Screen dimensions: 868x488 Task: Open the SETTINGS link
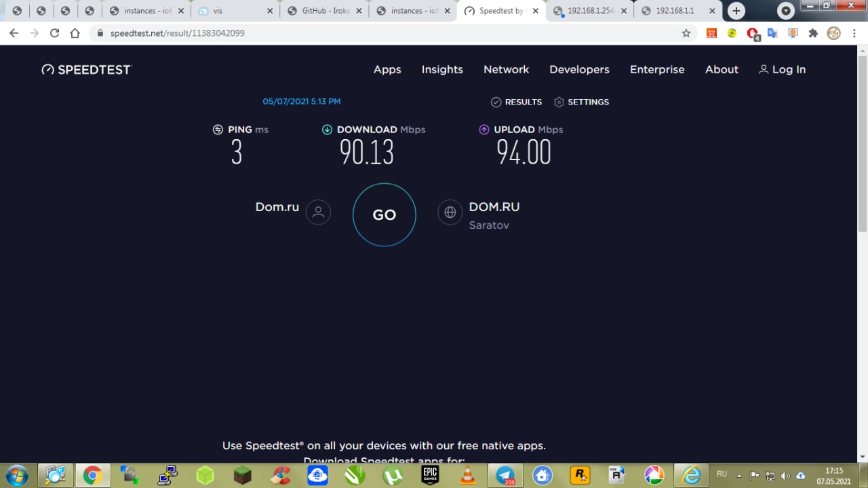pyautogui.click(x=581, y=102)
